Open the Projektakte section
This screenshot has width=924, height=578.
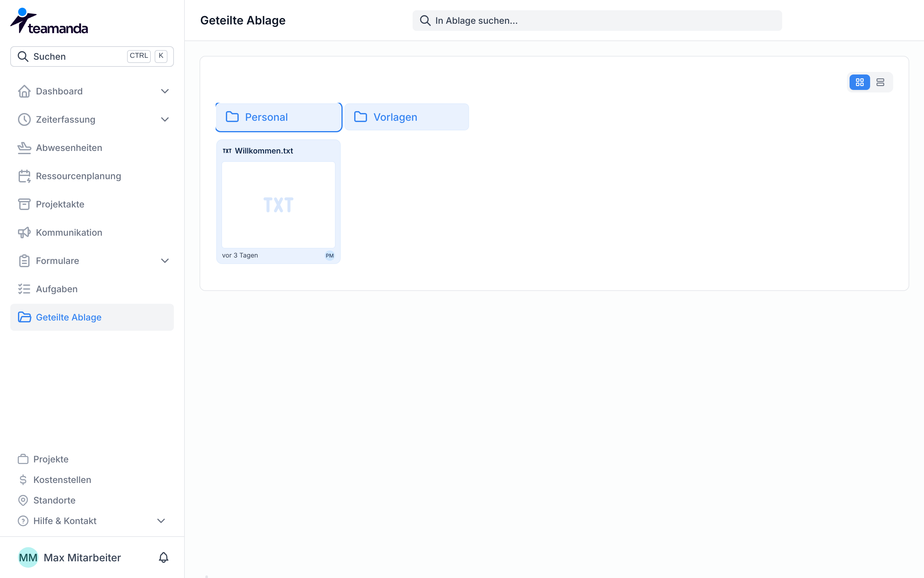tap(92, 205)
